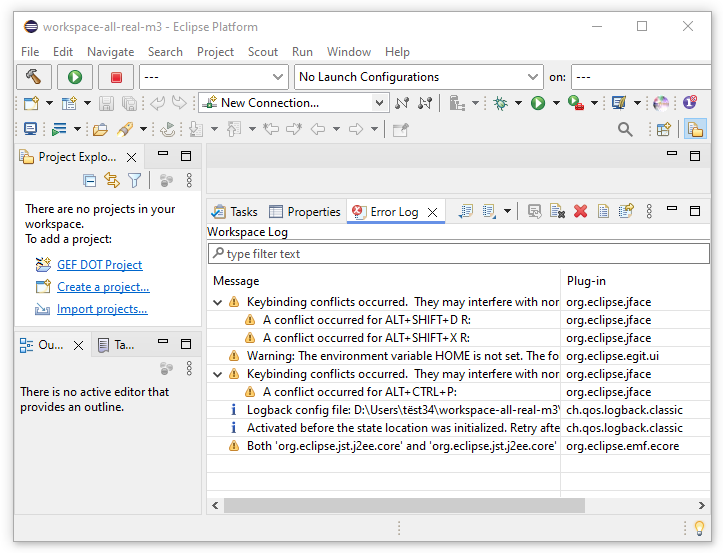This screenshot has width=723, height=553.
Task: Click the Import projects link
Action: pyautogui.click(x=102, y=309)
